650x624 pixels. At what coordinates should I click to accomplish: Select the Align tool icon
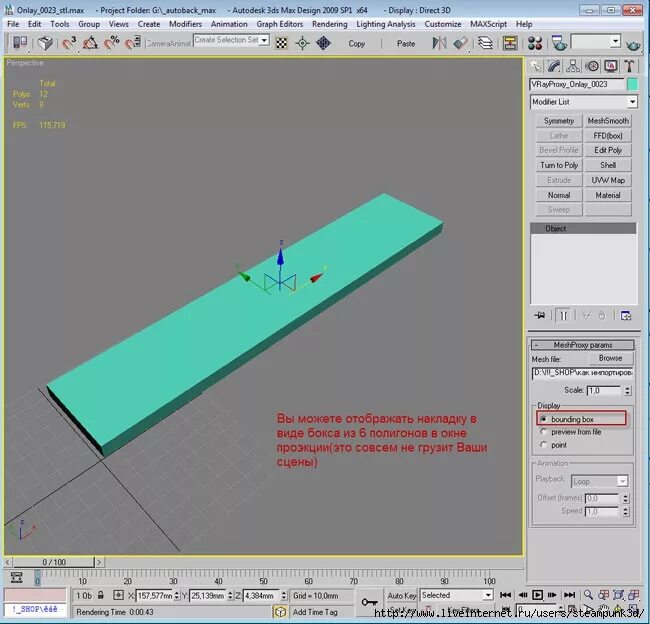pos(460,43)
